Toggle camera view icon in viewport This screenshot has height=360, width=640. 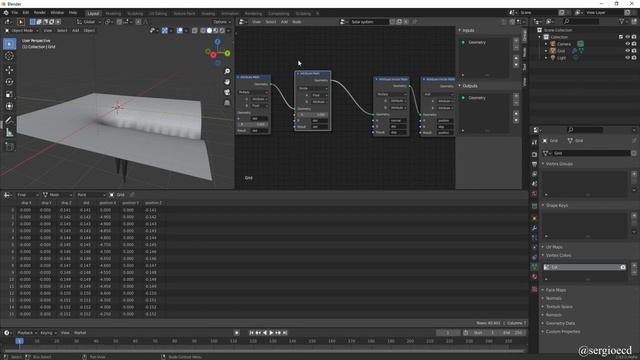[x=227, y=92]
